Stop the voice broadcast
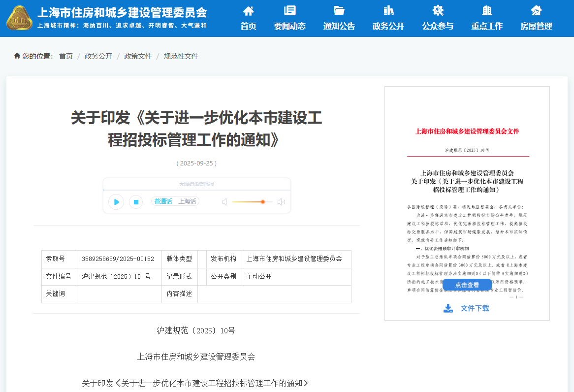The width and height of the screenshot is (574, 392). 135,201
